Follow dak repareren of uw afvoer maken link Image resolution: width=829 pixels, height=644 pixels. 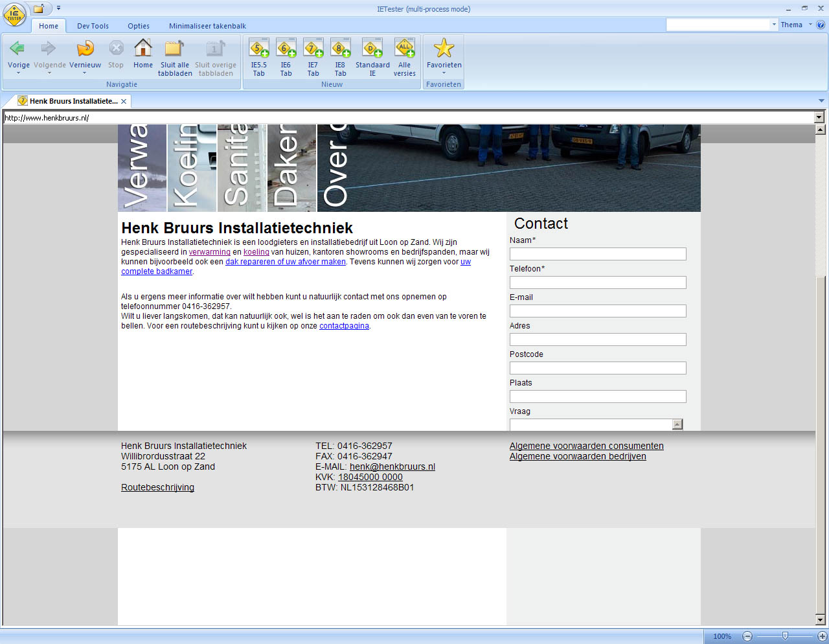click(286, 262)
